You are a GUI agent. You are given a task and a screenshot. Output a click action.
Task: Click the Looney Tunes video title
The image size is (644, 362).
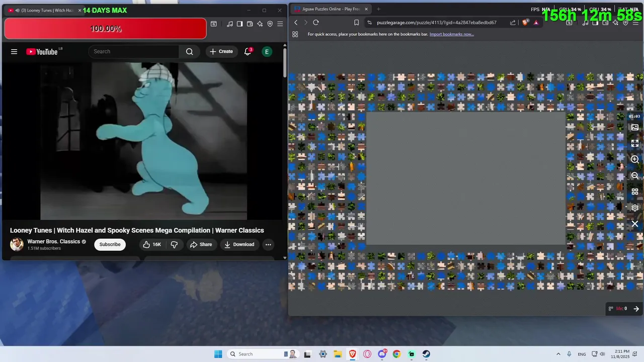pos(137,230)
